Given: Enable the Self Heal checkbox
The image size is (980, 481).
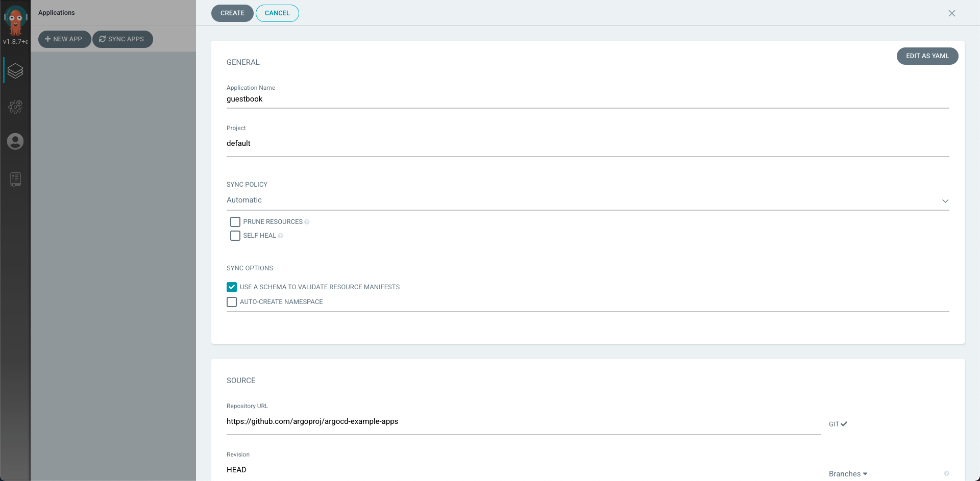Looking at the screenshot, I should 235,236.
